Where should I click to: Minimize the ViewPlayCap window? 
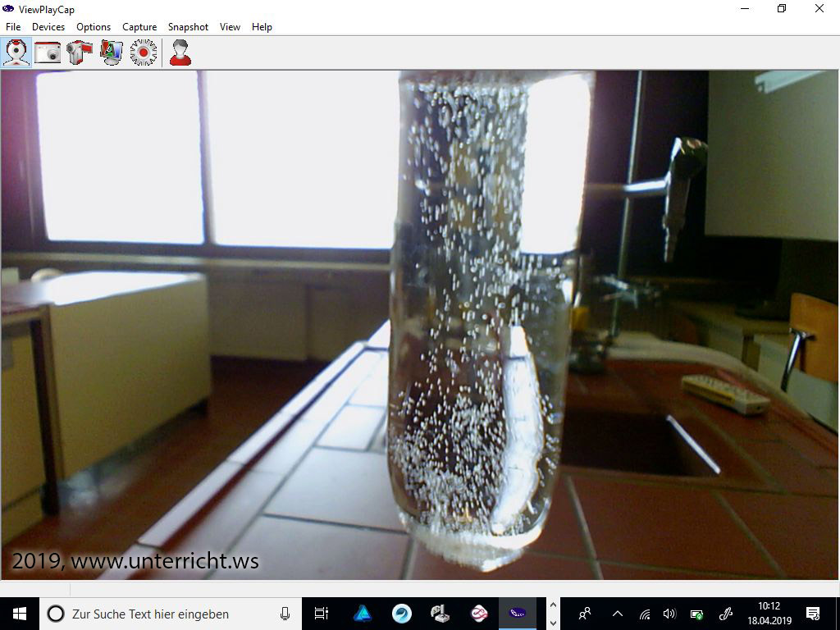coord(745,8)
